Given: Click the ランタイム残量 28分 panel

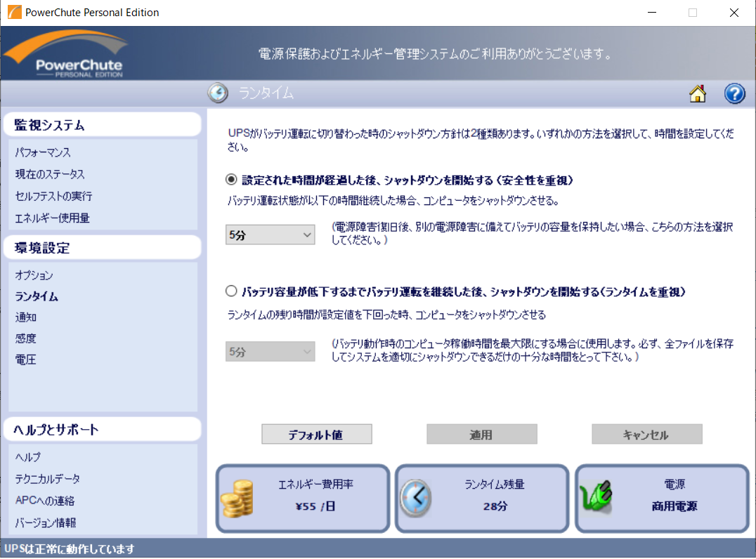Looking at the screenshot, I should (x=482, y=499).
